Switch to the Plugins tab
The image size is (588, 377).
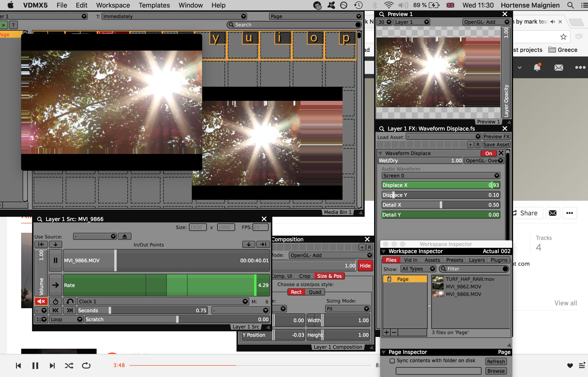499,260
